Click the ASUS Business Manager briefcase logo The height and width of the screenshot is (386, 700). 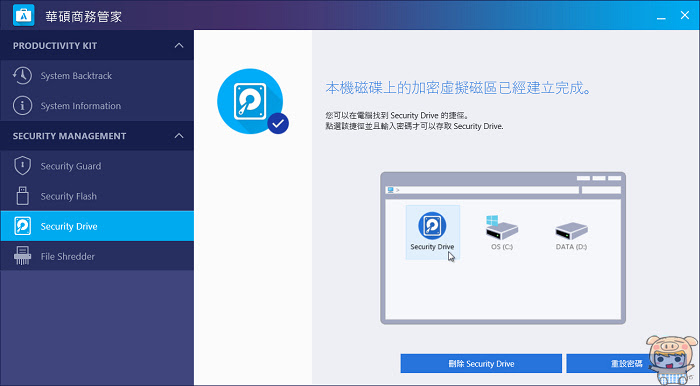coord(24,15)
